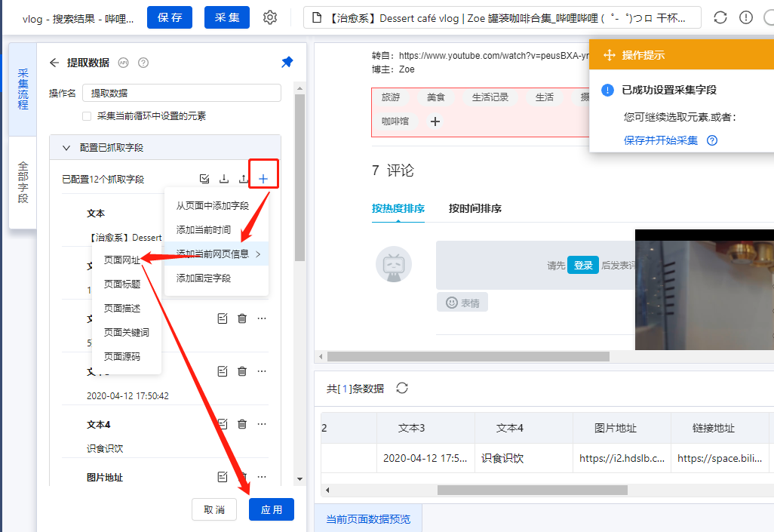Delete the 文本4 field using the trash icon
The height and width of the screenshot is (532, 774).
click(x=241, y=424)
